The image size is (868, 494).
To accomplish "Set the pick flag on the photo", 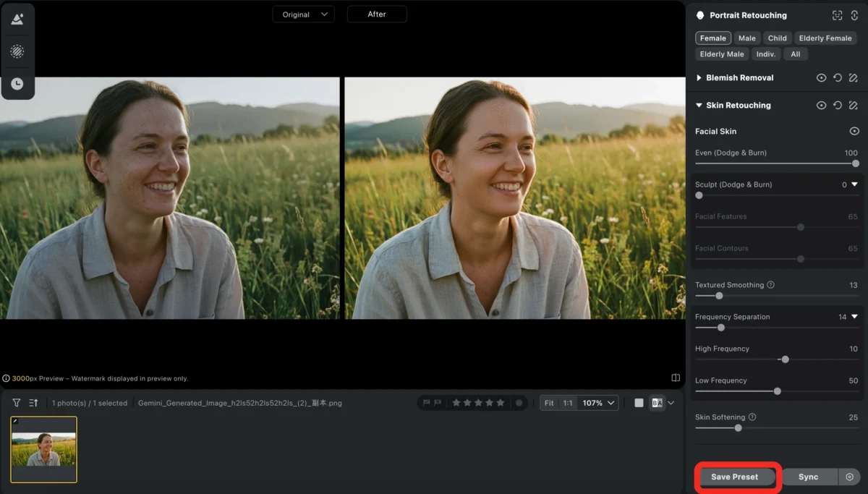I will (x=426, y=403).
